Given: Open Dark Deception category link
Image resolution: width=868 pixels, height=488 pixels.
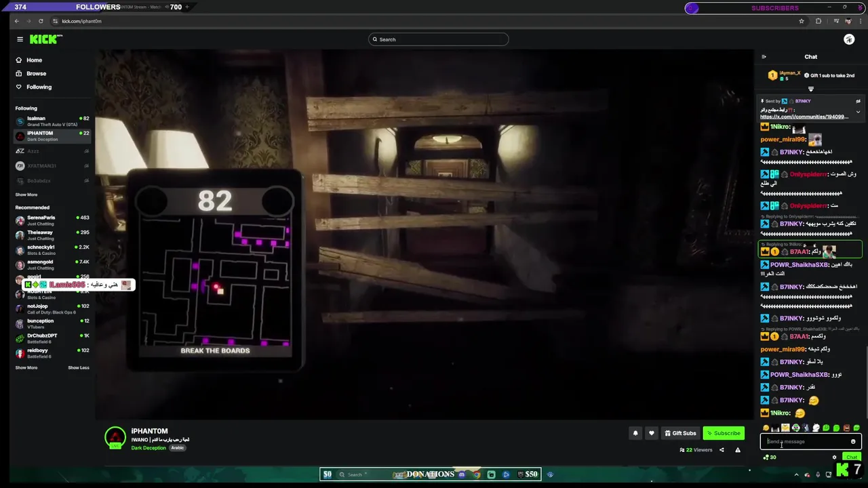Looking at the screenshot, I should [x=149, y=448].
